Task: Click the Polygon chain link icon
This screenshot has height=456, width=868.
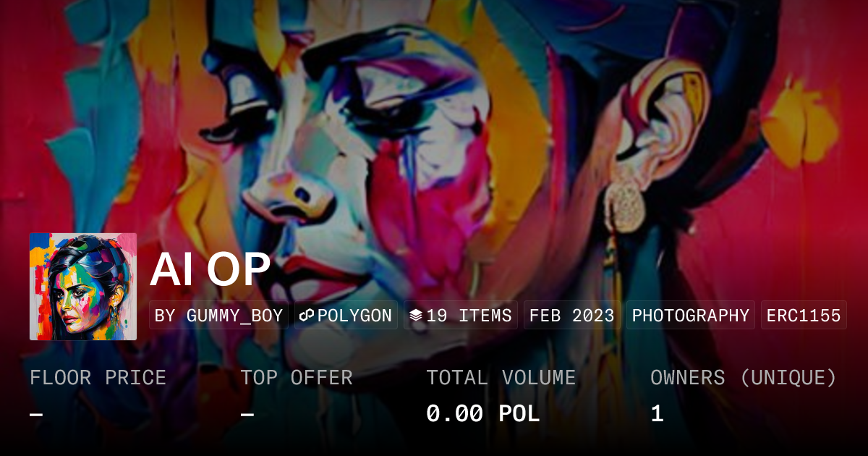Action: pos(305,316)
